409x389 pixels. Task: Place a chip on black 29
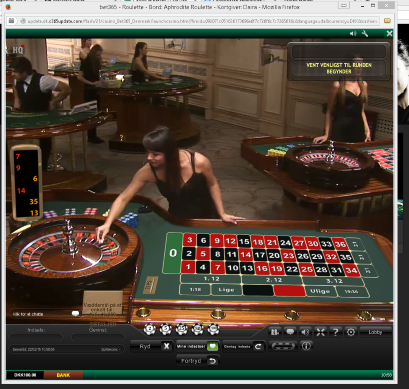(317, 257)
